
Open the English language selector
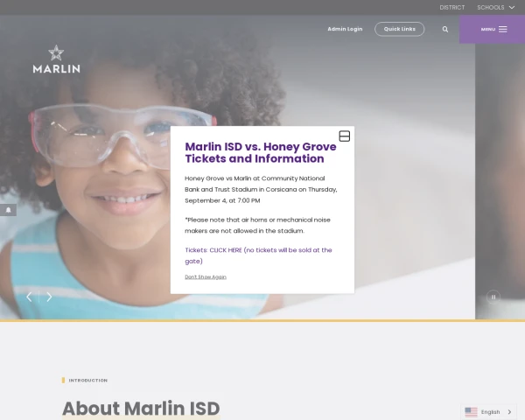pos(488,412)
